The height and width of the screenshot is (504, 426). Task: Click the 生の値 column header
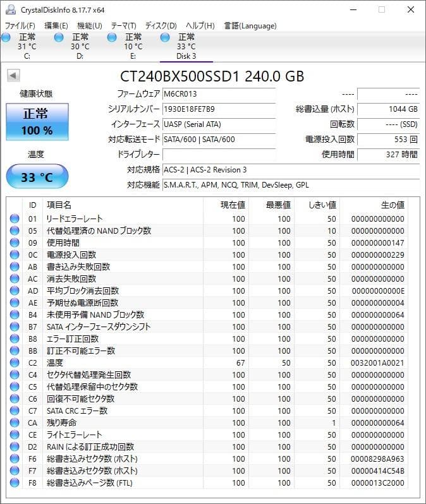coord(374,205)
